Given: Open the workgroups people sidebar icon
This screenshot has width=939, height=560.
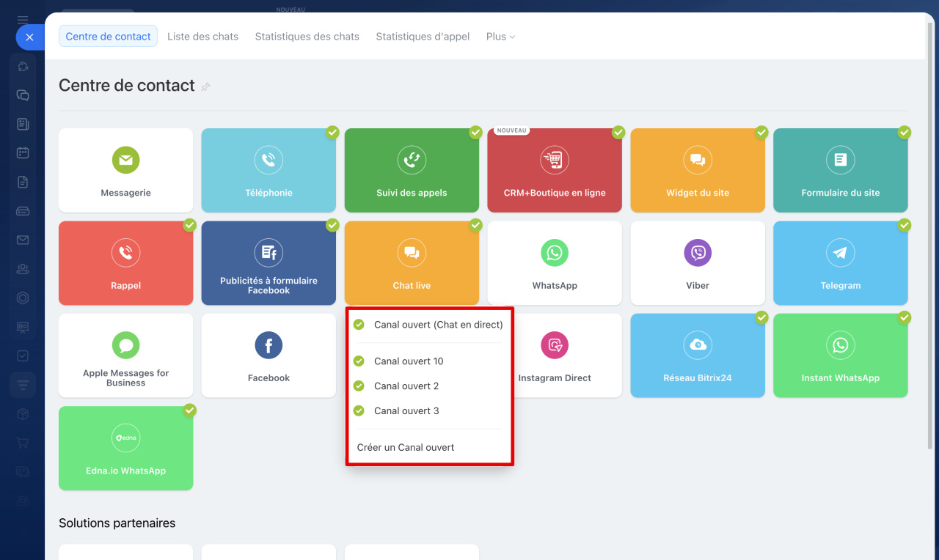Looking at the screenshot, I should tap(23, 269).
